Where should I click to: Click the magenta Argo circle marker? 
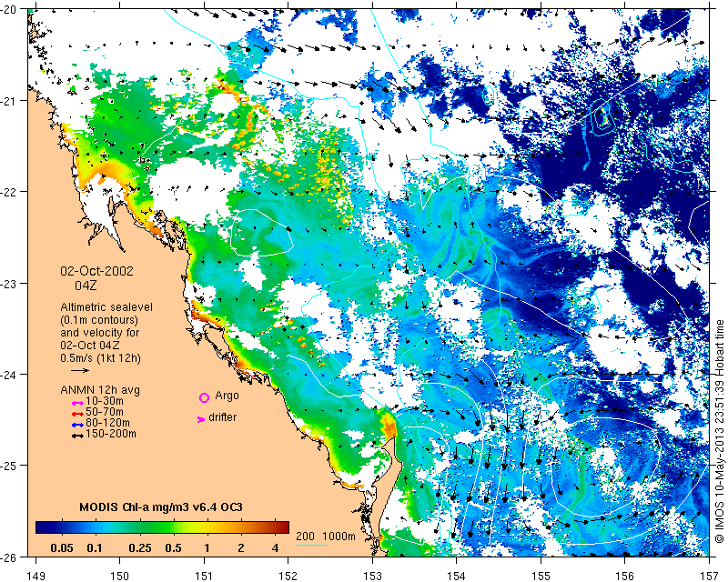click(x=204, y=397)
